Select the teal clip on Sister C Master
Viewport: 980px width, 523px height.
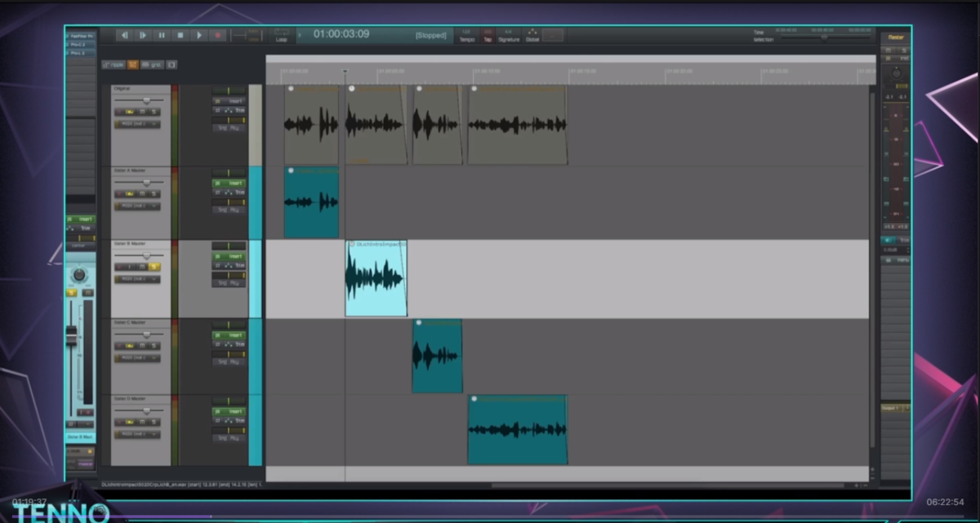pos(437,356)
